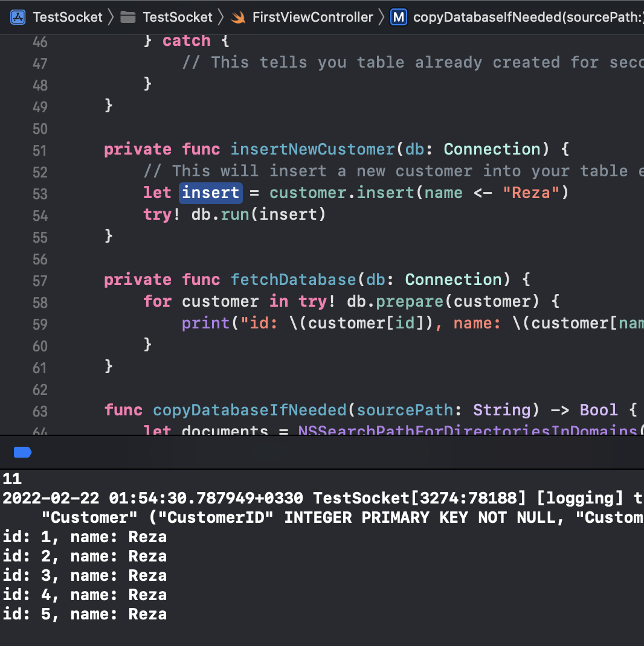Click the TestSocket project icon in breadcrumb

[18, 18]
